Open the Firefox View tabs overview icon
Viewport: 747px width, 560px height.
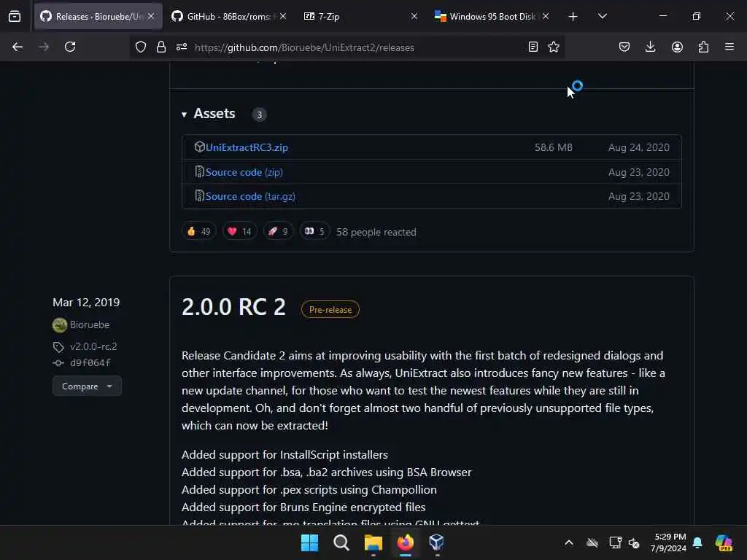[15, 17]
